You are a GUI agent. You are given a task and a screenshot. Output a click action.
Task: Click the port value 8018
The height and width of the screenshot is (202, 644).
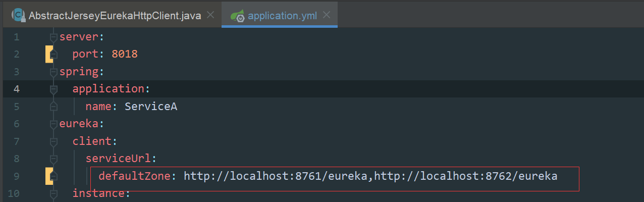[125, 54]
